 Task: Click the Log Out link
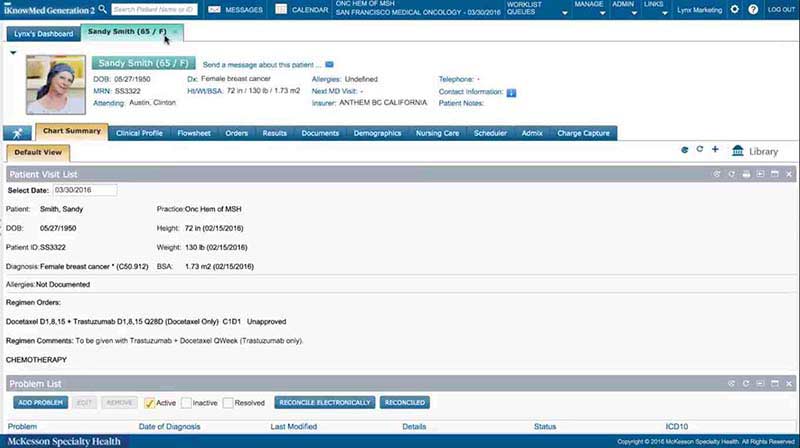[781, 10]
